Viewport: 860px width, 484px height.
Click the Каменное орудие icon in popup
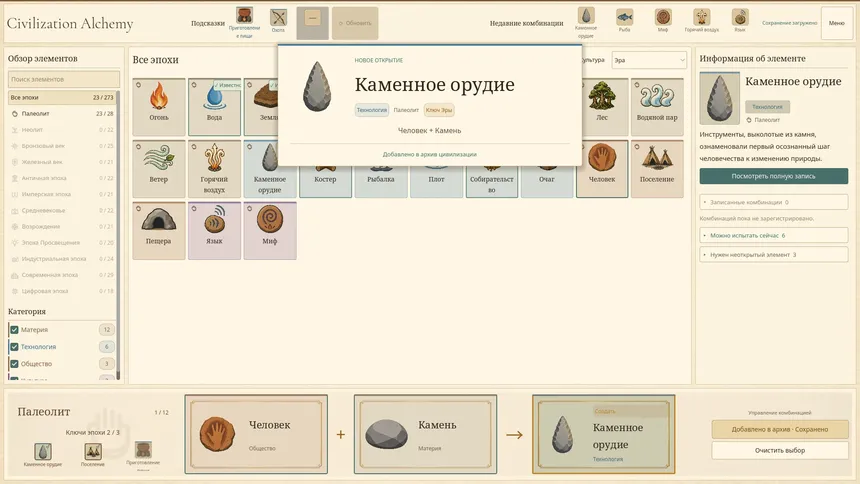tap(317, 87)
